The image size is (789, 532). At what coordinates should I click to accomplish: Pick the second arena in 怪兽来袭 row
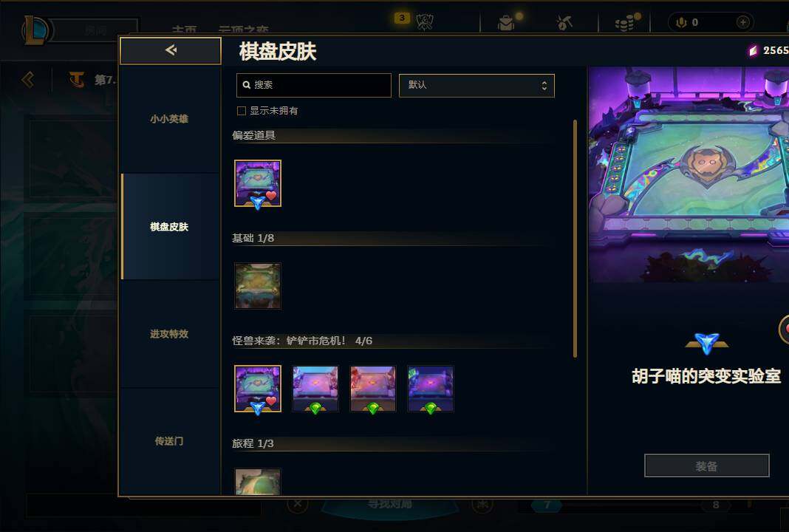click(315, 389)
